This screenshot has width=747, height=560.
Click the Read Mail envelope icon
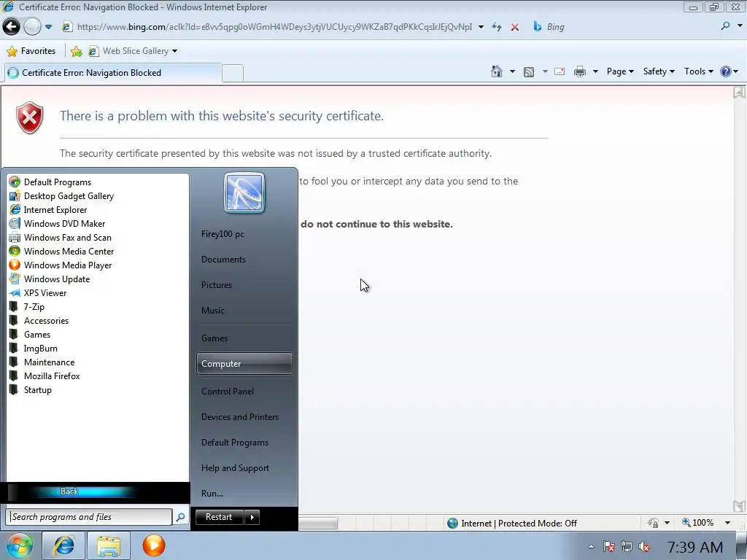560,72
